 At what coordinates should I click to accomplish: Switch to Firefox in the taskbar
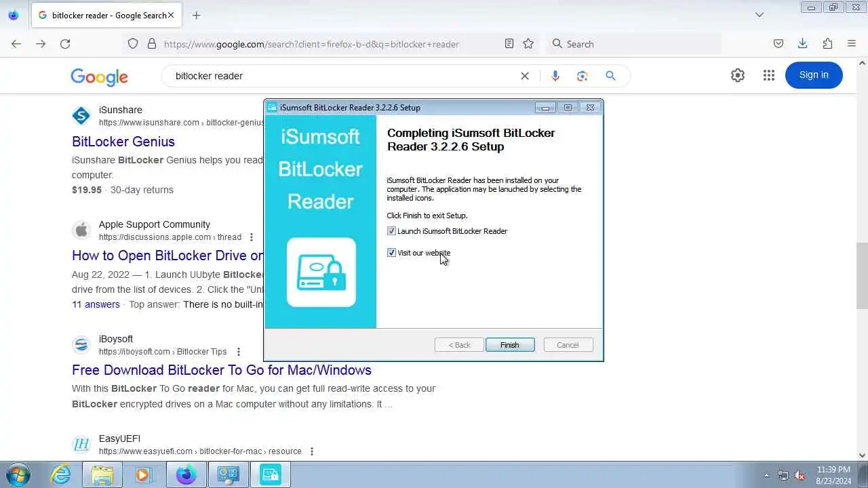(186, 474)
